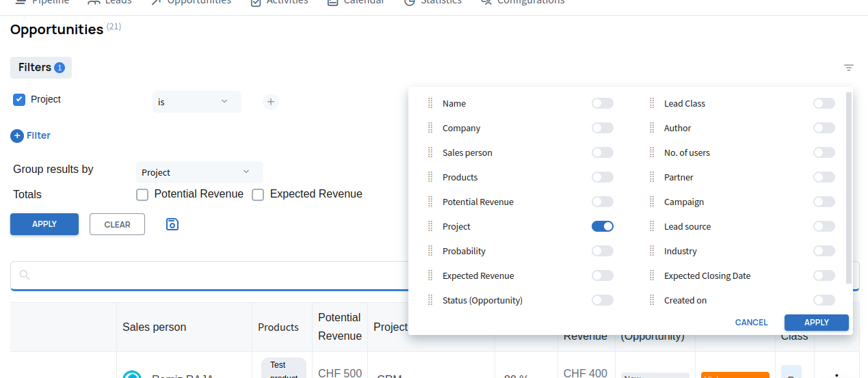Check the Potential Revenue totals checkbox
868x378 pixels.
[x=142, y=195]
